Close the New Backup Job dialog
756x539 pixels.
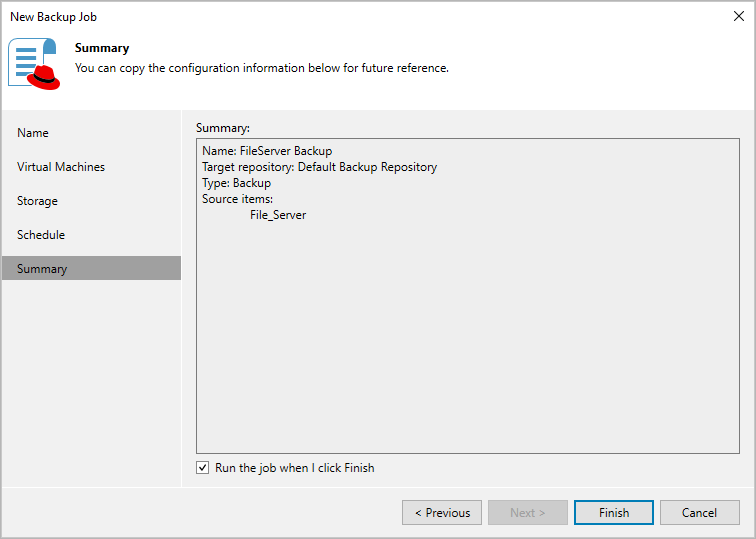[x=739, y=16]
